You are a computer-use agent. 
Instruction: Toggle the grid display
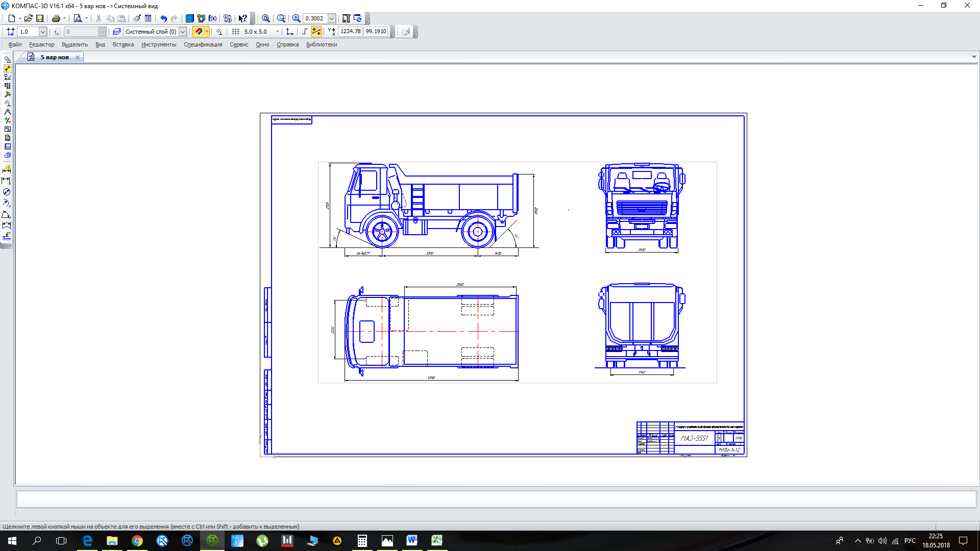tap(236, 32)
